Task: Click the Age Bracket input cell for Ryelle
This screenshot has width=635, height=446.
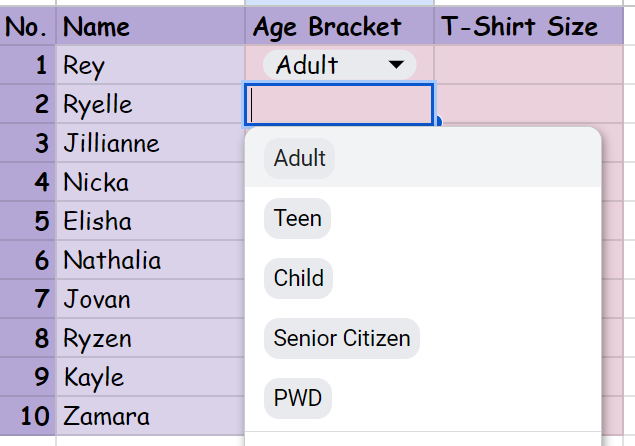Action: click(x=339, y=104)
